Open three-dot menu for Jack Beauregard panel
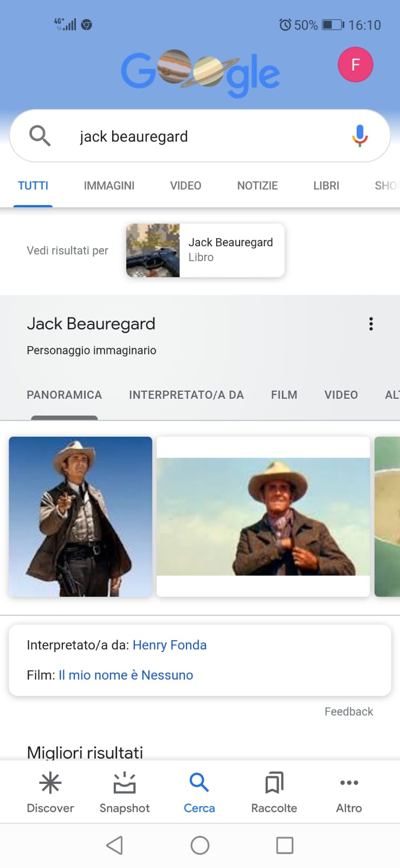 [x=371, y=324]
